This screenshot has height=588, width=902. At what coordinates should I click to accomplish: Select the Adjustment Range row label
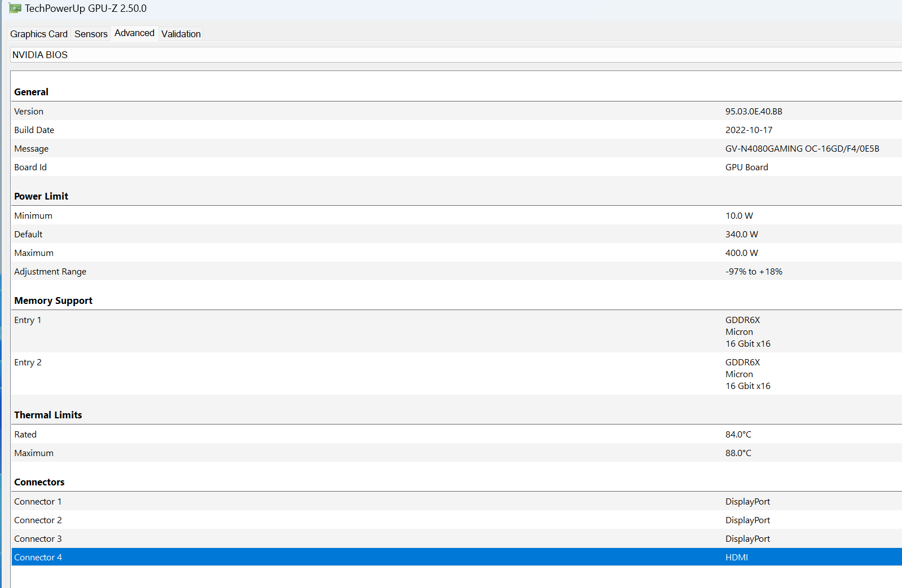point(50,272)
